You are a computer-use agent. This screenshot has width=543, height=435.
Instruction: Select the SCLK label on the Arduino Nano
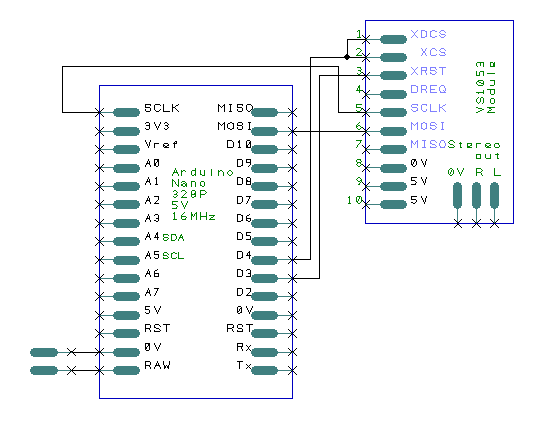[162, 108]
